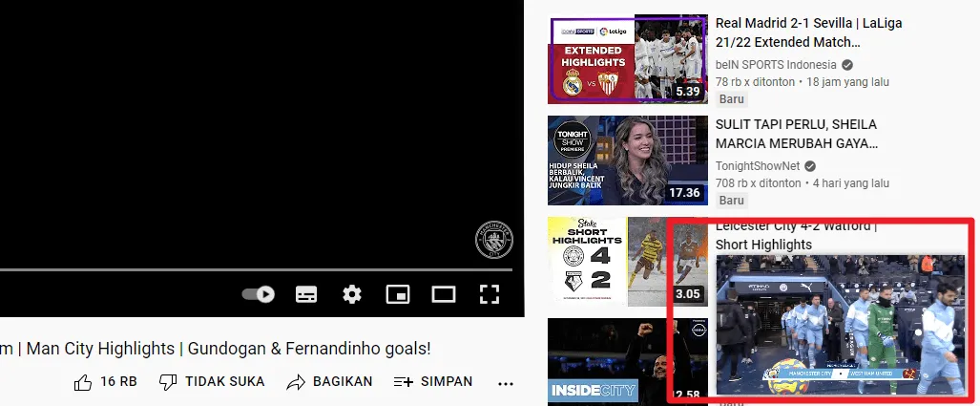Click the hover preview of Man City players
980x406 pixels.
tap(840, 324)
